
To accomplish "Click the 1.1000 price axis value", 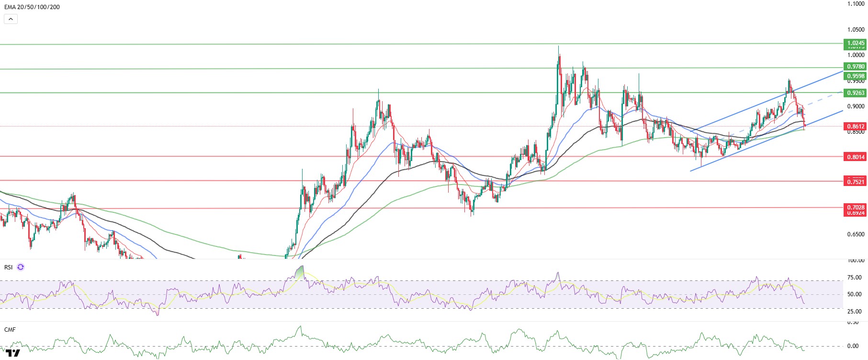I will coord(856,4).
